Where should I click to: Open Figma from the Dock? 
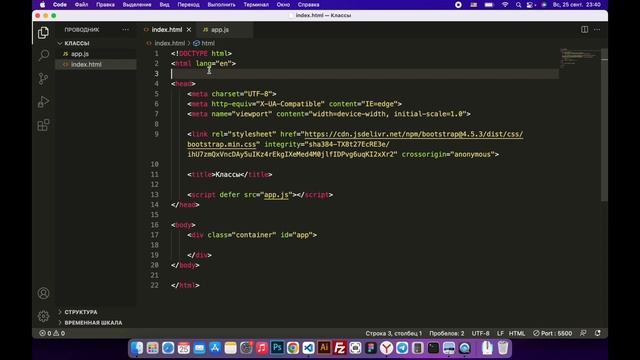click(371, 348)
